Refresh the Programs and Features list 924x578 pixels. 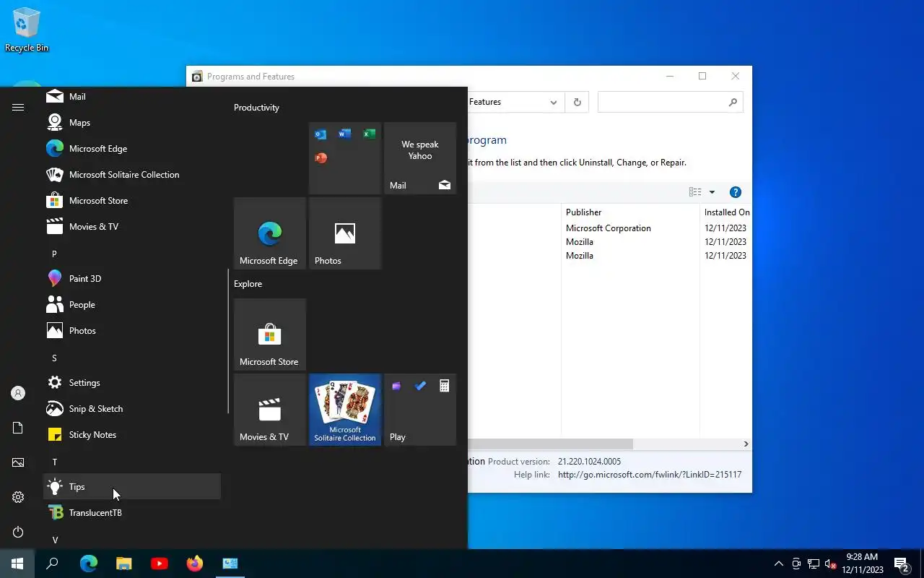coord(577,102)
